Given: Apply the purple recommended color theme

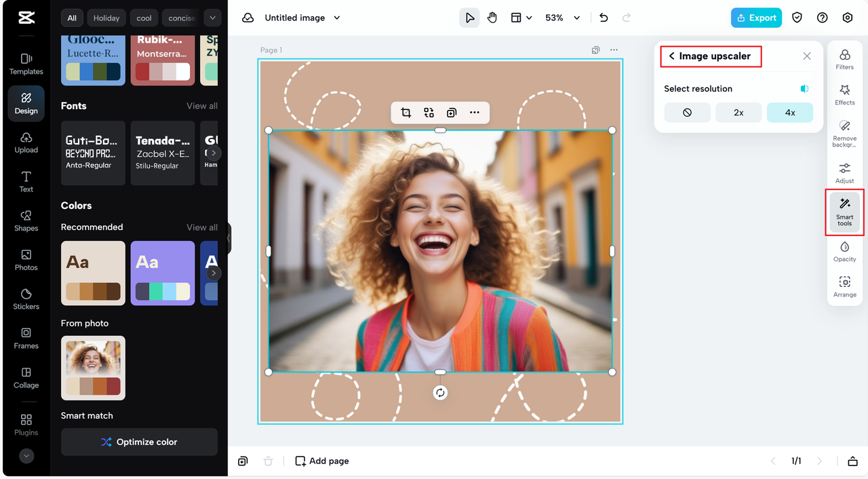Looking at the screenshot, I should 163,273.
